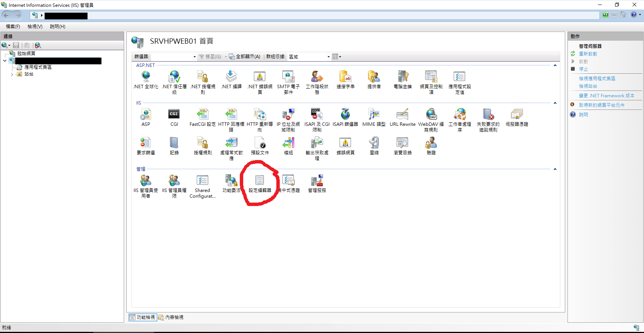Click 檢視站台 link
This screenshot has height=333, width=644.
[588, 86]
